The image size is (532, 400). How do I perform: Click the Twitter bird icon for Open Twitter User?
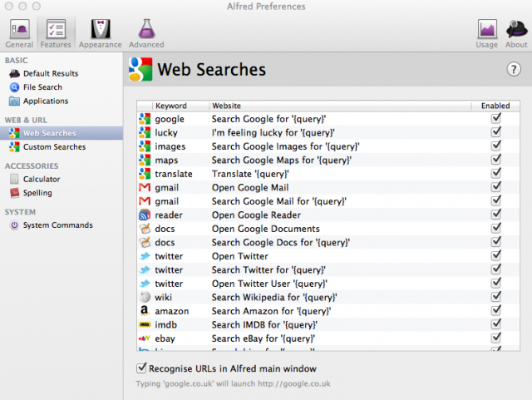[145, 284]
